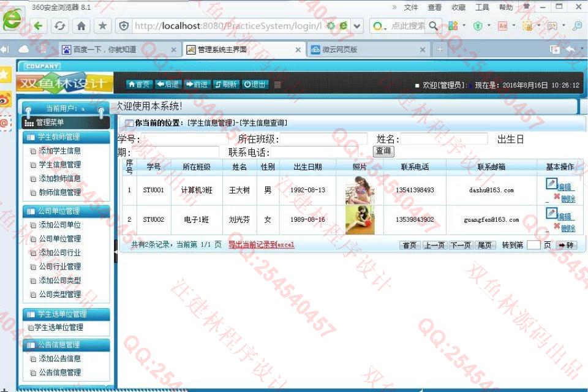
Task: Click the browser back arrow icon
Action: pos(38,26)
